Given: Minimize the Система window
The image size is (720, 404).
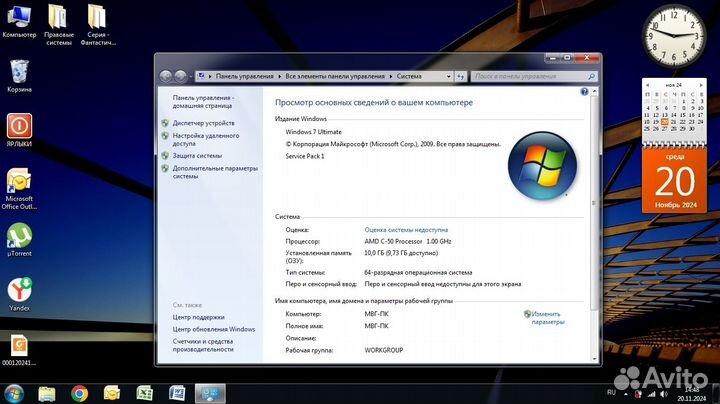Looking at the screenshot, I should pos(553,58).
